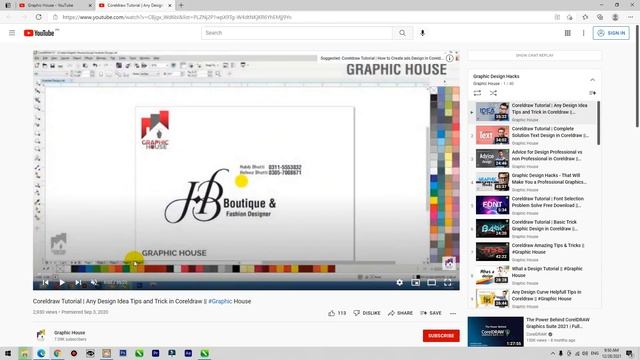Close the 'Graphic House - YouTube' tab
The height and width of the screenshot is (360, 640).
[90, 5]
